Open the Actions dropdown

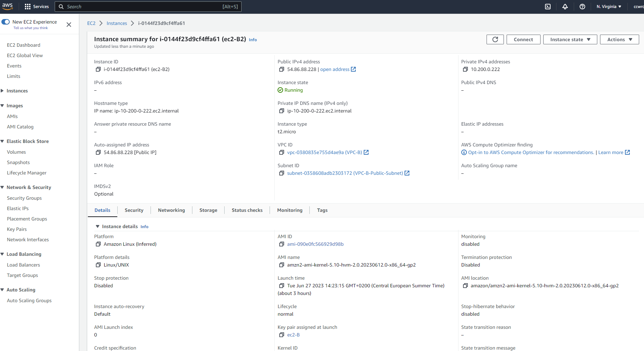point(619,39)
